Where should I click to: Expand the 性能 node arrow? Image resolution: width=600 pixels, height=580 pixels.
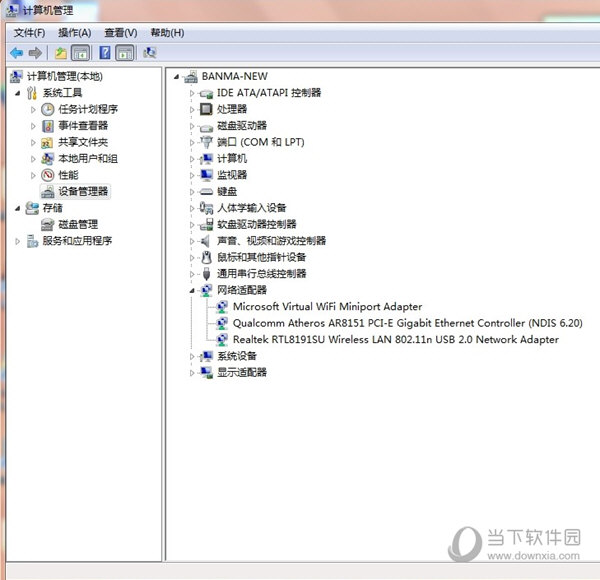pyautogui.click(x=33, y=176)
